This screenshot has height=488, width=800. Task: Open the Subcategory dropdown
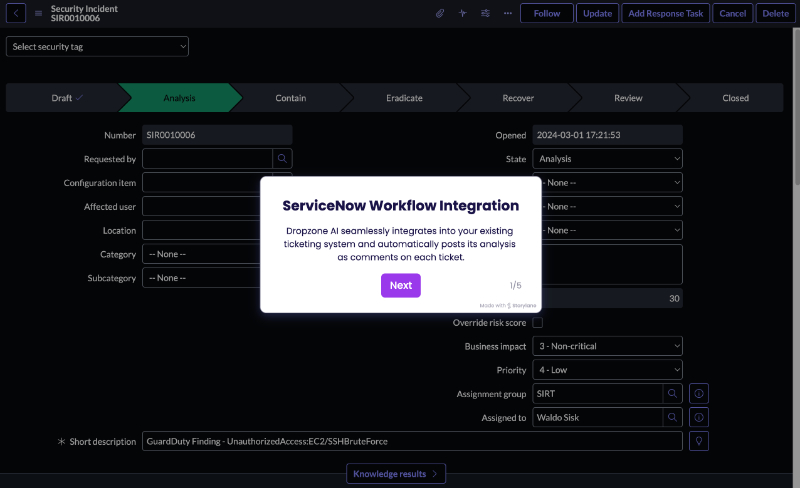[201, 278]
